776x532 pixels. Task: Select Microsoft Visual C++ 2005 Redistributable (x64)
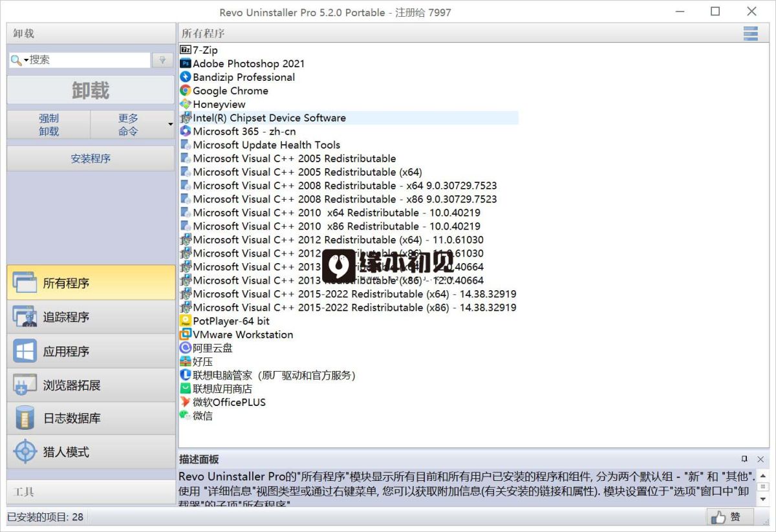(301, 172)
